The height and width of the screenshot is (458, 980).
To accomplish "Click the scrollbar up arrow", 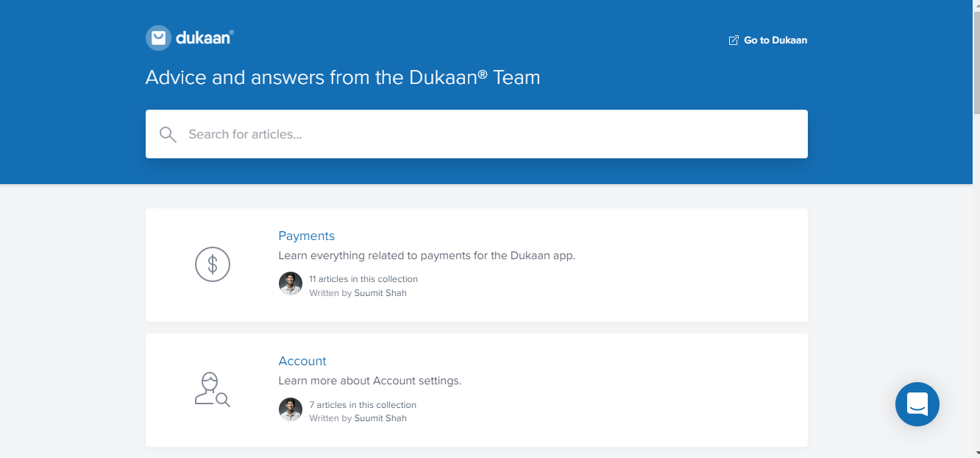I will pos(976,5).
